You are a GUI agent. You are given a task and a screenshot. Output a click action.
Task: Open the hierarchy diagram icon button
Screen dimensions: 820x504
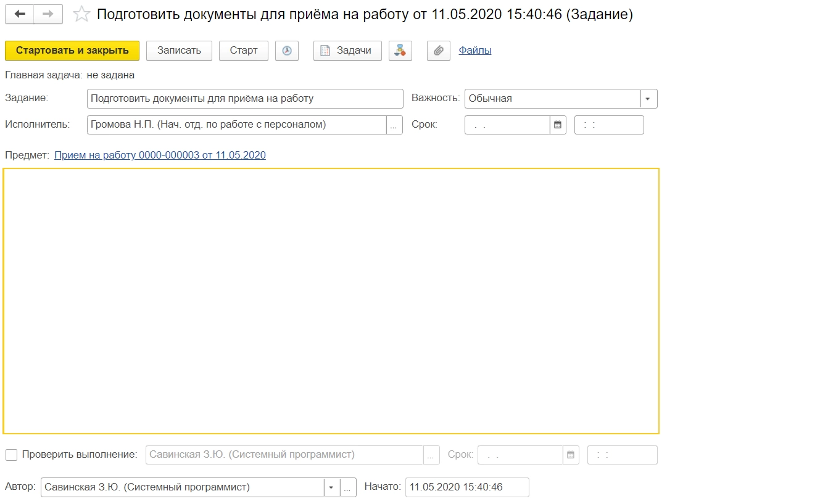400,51
